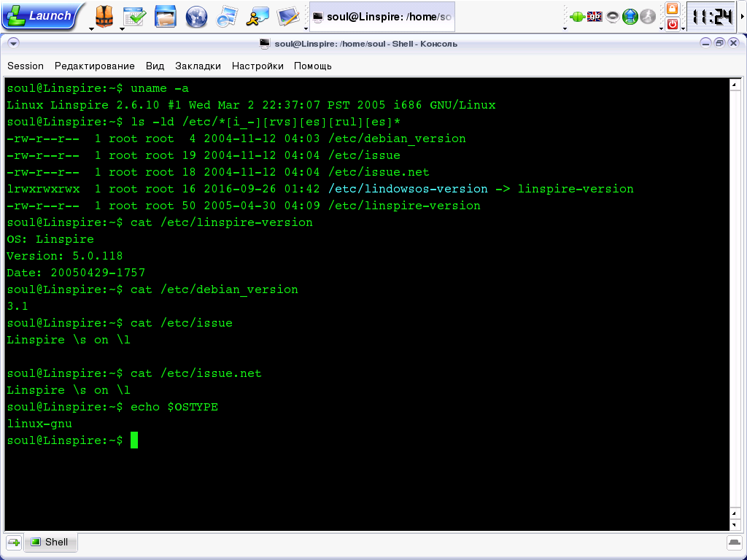Screen dimensions: 747x560
Task: Select the soul@Linspire taskbar entry
Action: 382,17
